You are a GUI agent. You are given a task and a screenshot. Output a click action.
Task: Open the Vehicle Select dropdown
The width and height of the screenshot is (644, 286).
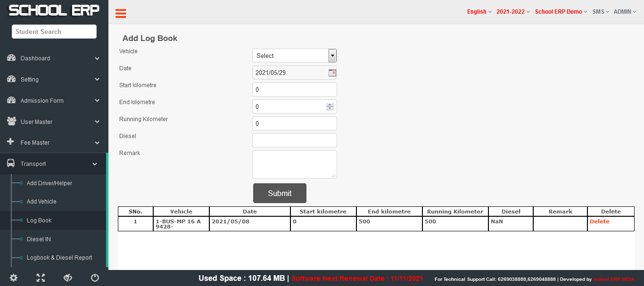294,56
